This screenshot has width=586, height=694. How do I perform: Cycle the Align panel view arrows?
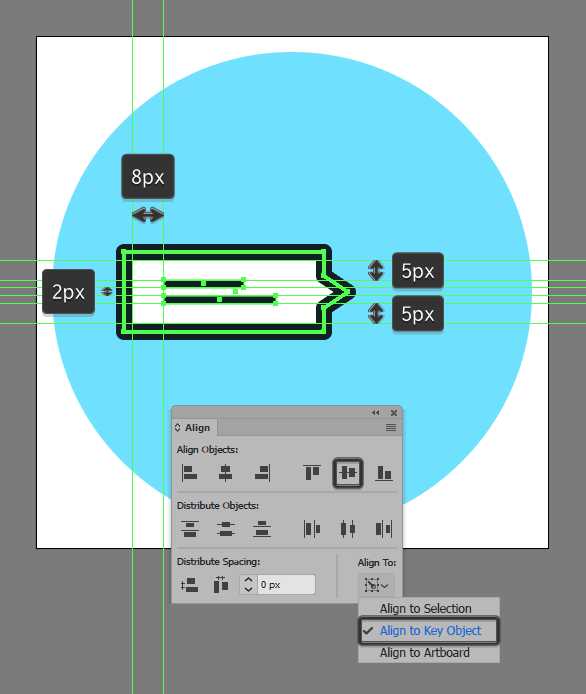(177, 428)
